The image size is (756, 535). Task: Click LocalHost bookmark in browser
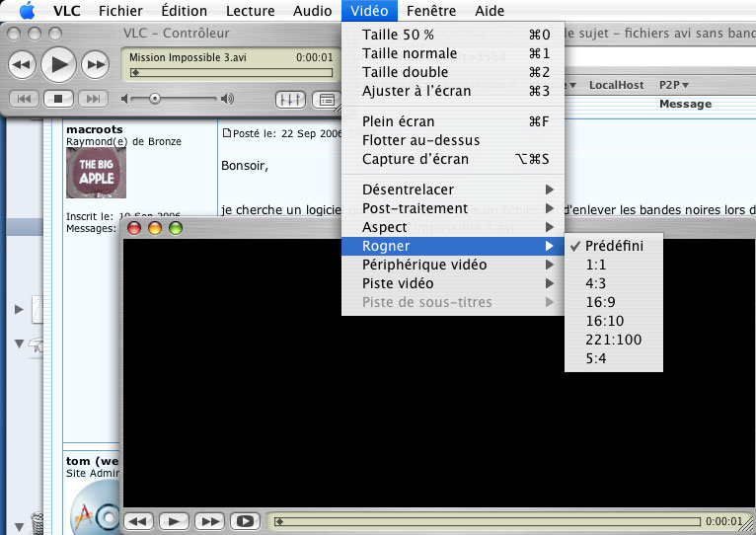tap(616, 86)
